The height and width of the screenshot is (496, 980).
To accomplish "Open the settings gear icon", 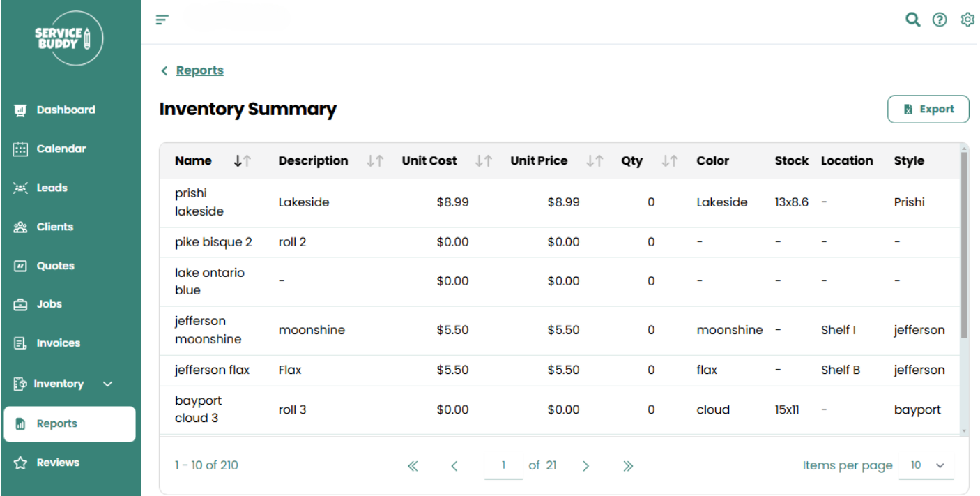I will [x=967, y=20].
